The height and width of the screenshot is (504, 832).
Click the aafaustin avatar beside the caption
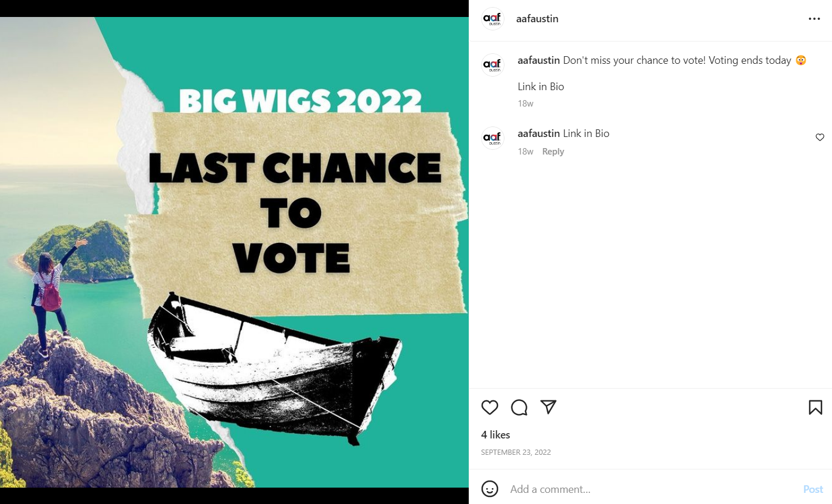[493, 65]
